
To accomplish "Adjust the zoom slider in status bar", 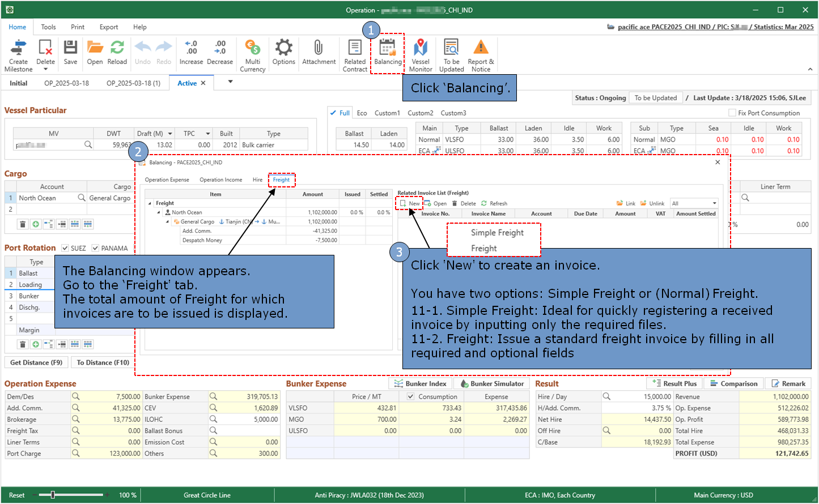I will tap(53, 495).
